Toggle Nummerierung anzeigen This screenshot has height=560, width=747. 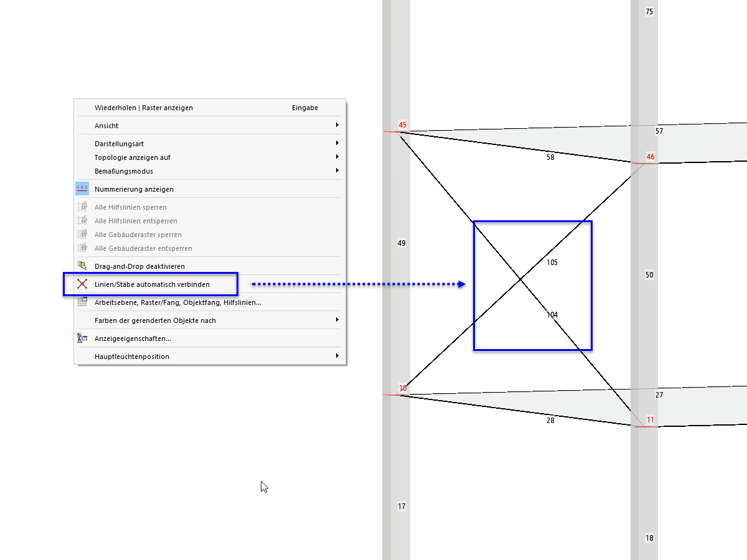210,189
